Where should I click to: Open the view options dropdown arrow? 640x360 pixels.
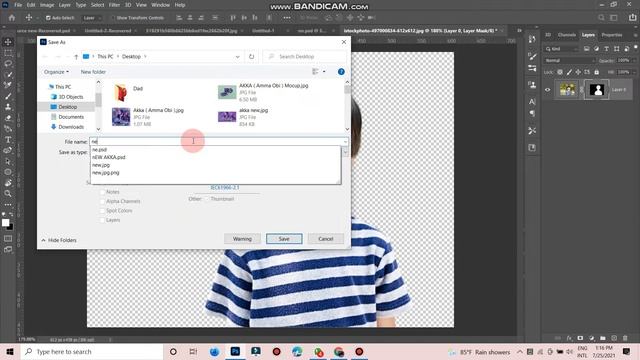coord(324,72)
